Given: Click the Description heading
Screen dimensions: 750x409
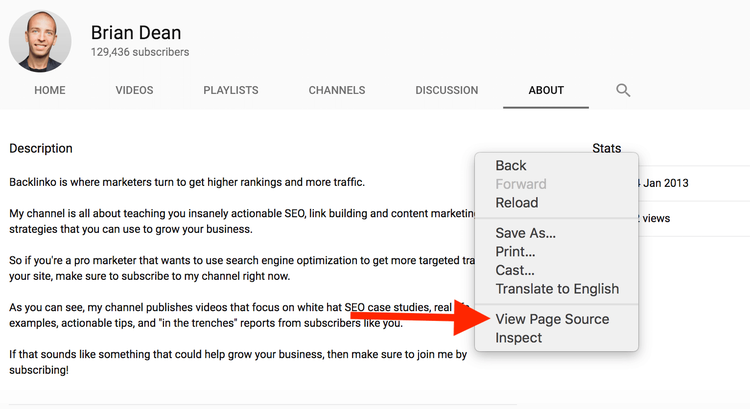Looking at the screenshot, I should 41,148.
